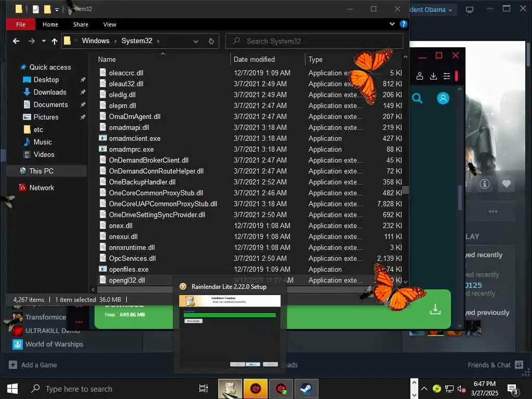Click the omadmclient.exe file icon
Image resolution: width=532 pixels, height=399 pixels.
click(103, 138)
